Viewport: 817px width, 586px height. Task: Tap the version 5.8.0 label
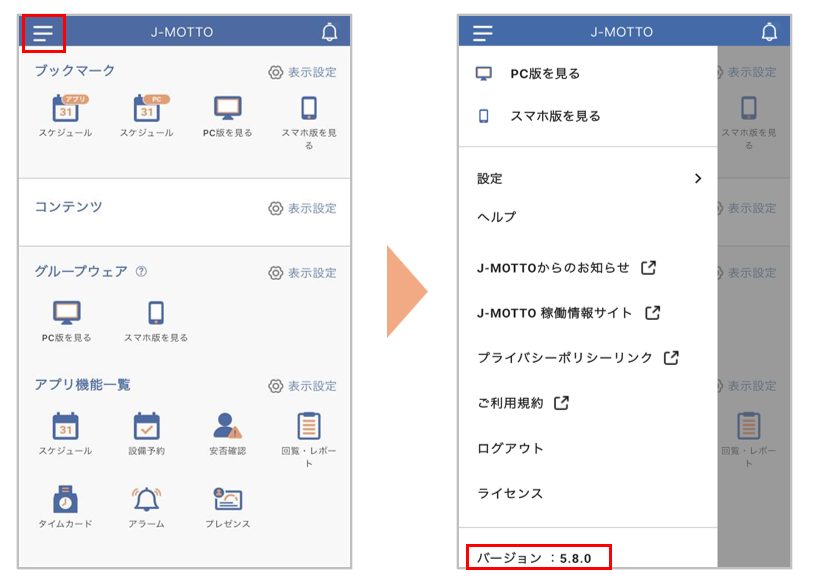pyautogui.click(x=538, y=557)
